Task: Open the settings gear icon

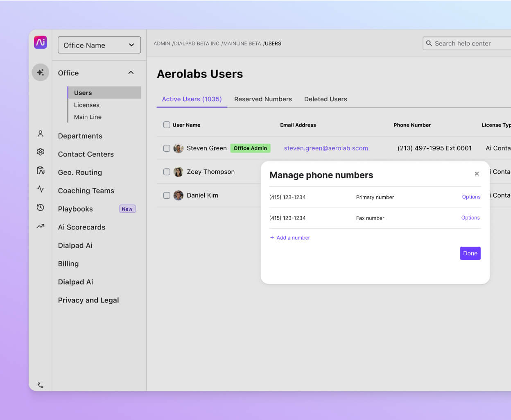Action: coord(40,152)
